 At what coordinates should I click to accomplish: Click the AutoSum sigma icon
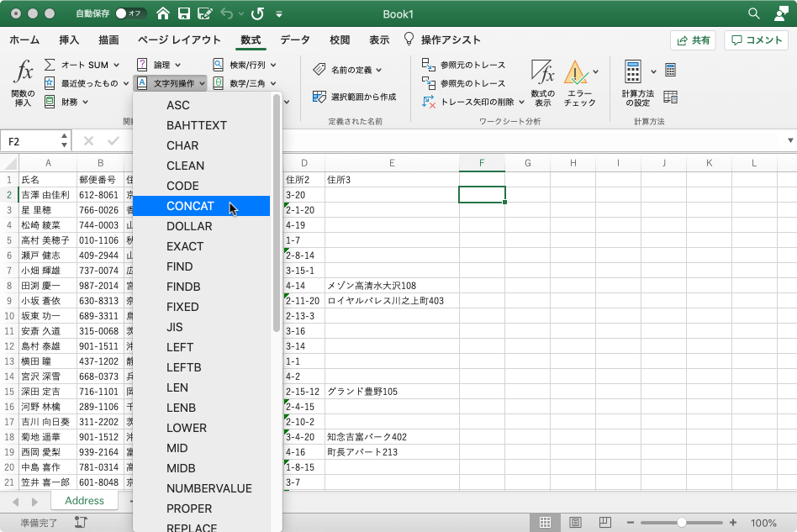point(50,65)
